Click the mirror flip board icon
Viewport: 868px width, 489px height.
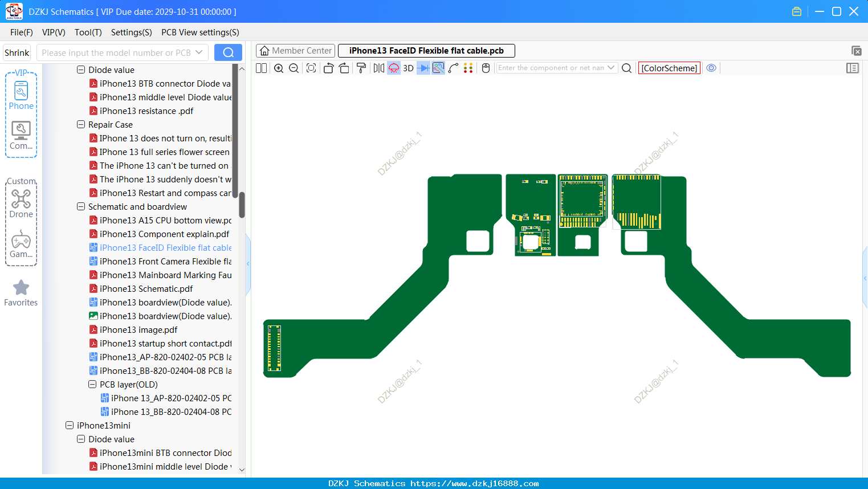pyautogui.click(x=379, y=68)
